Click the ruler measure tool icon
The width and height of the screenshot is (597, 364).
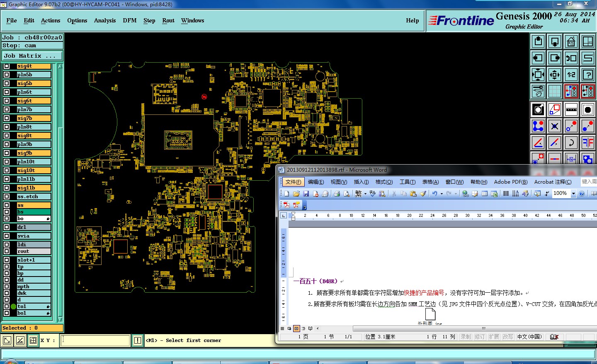point(571,109)
